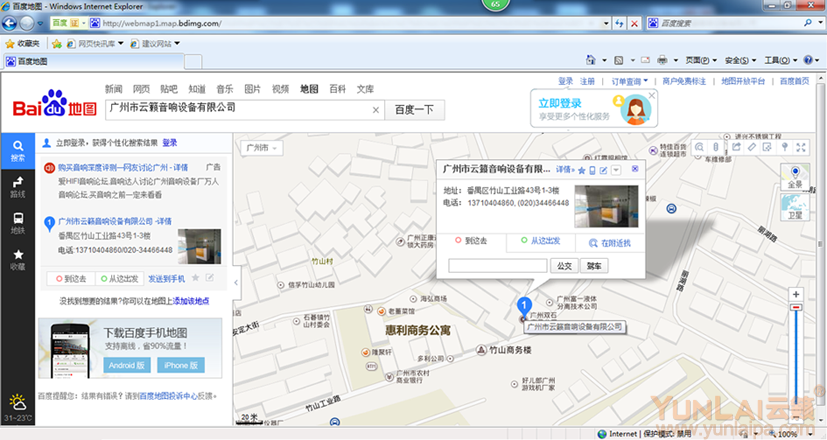
Task: Clear the search box with the X icon
Action: pyautogui.click(x=376, y=110)
